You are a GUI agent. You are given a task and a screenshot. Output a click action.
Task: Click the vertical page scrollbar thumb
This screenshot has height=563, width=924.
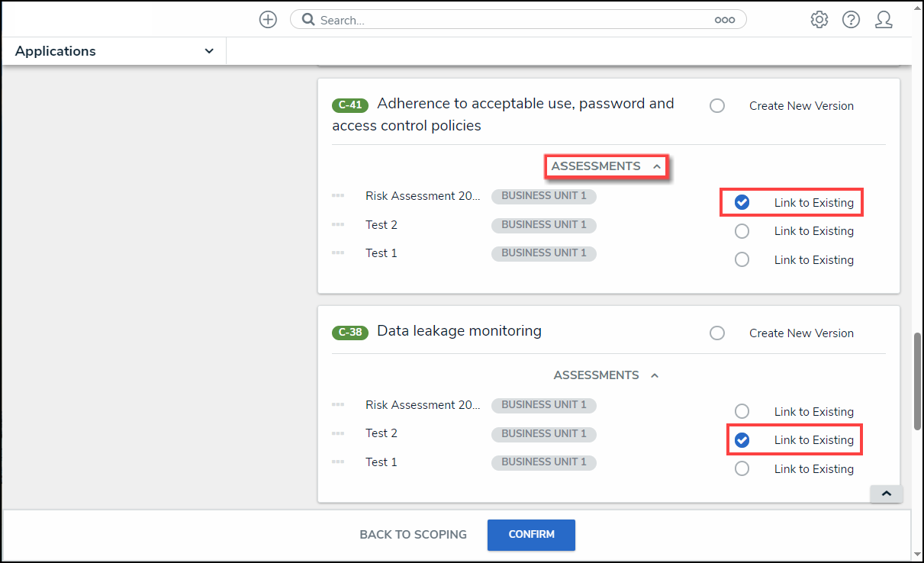(916, 381)
